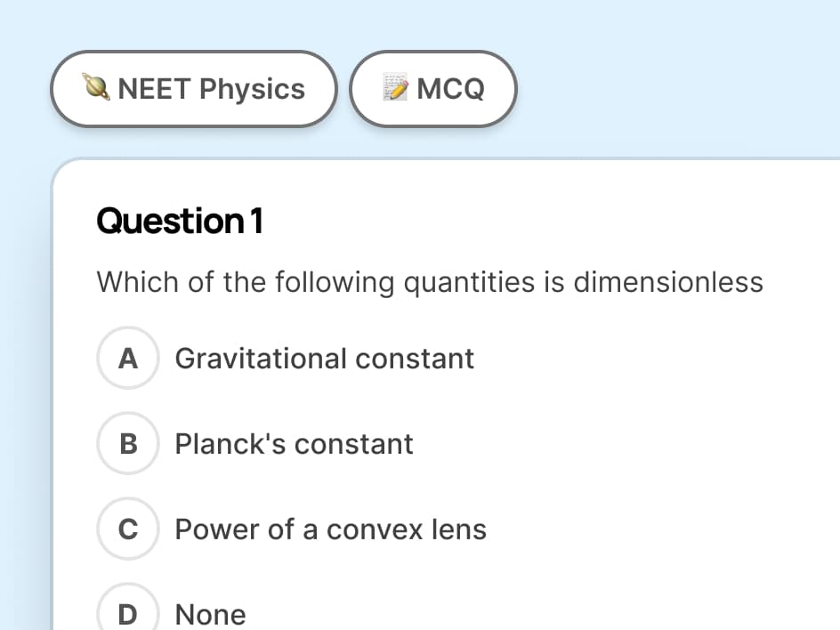Choose option C circle
Screen dimensions: 840x630
[128, 529]
